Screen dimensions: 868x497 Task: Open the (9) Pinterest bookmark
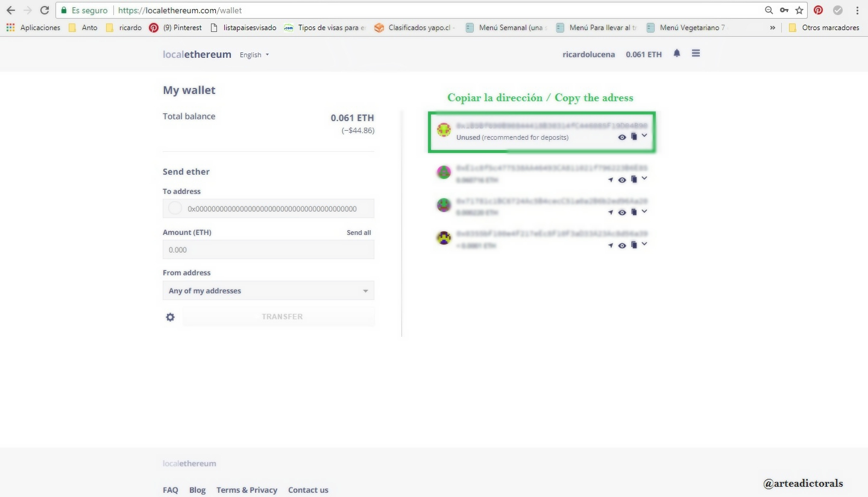[x=175, y=28]
